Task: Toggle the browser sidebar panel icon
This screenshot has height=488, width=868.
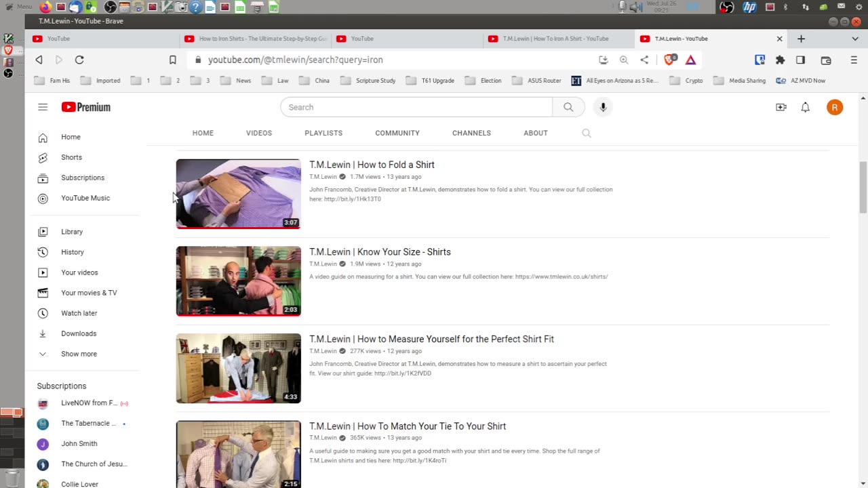Action: click(800, 60)
